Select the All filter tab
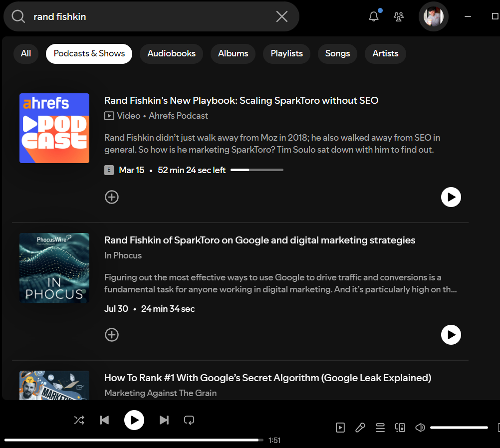 26,53
